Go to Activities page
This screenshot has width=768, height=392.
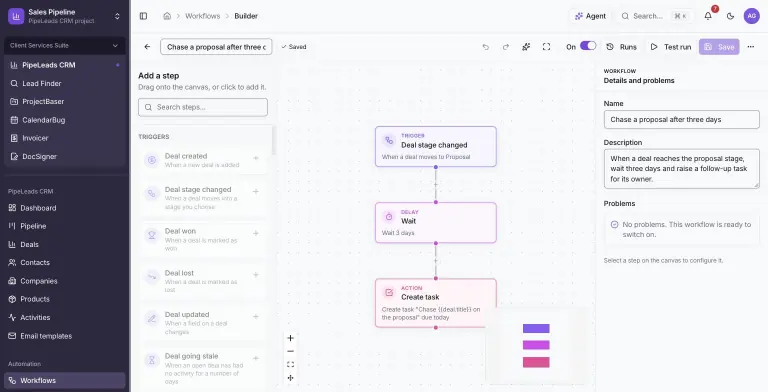[64, 318]
